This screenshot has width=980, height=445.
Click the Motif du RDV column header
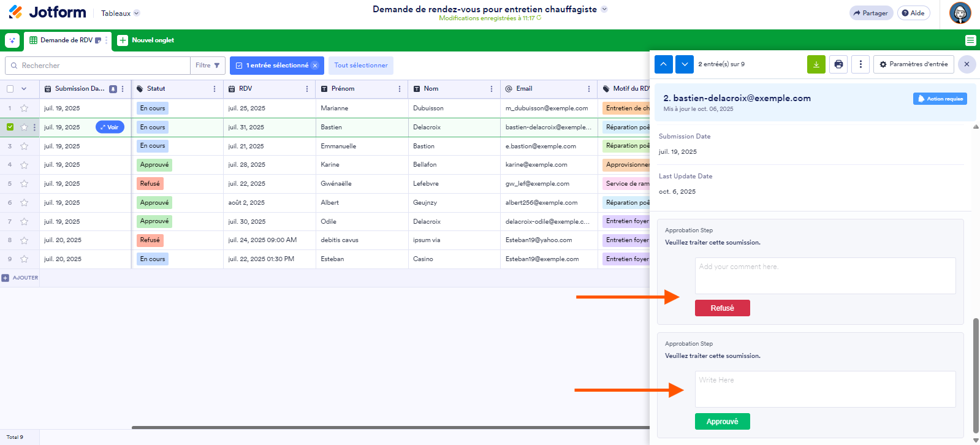pyautogui.click(x=625, y=89)
